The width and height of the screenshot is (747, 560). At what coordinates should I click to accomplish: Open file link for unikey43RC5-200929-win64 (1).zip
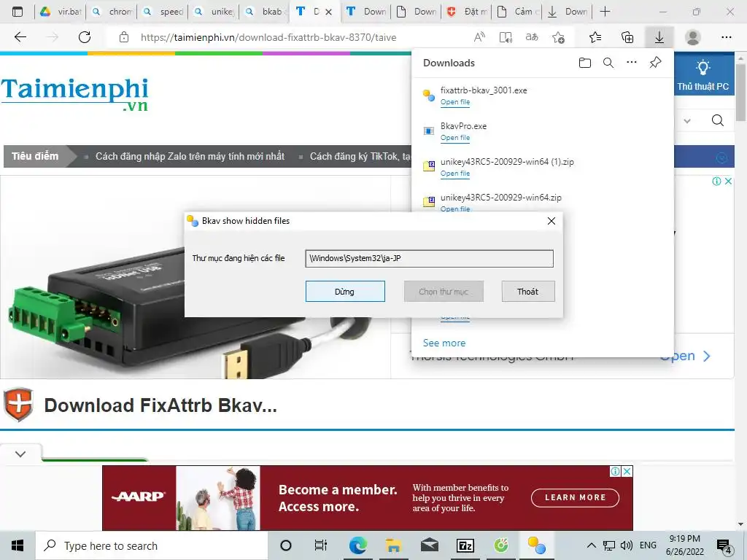pos(455,174)
